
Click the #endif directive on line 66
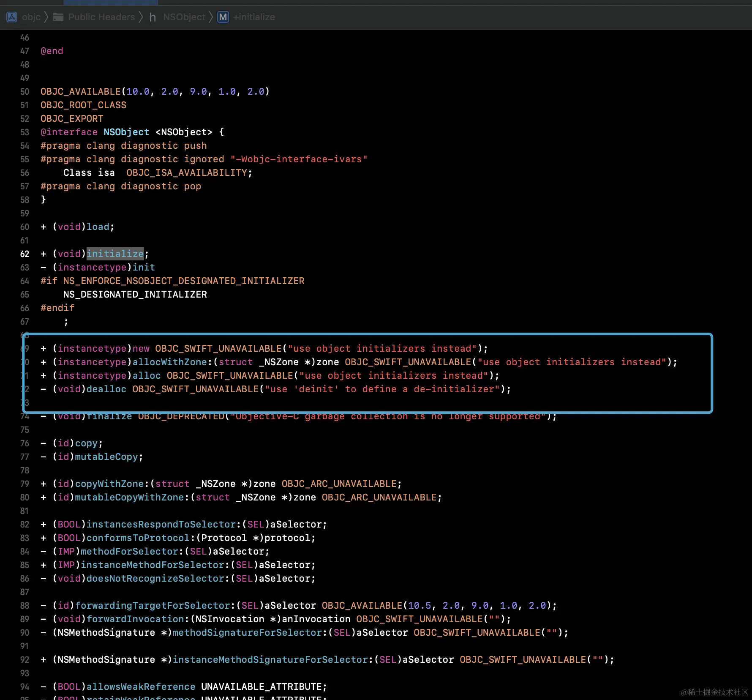57,308
